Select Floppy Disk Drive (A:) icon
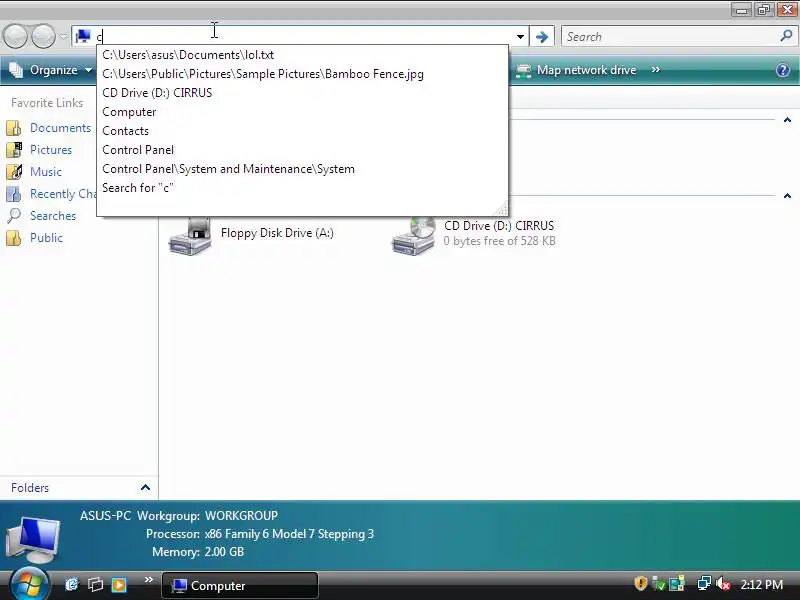 [190, 236]
